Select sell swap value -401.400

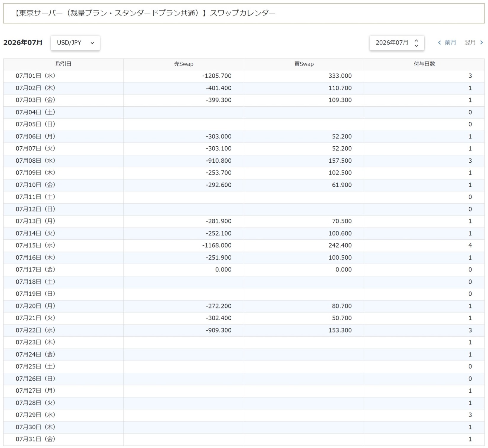click(219, 88)
